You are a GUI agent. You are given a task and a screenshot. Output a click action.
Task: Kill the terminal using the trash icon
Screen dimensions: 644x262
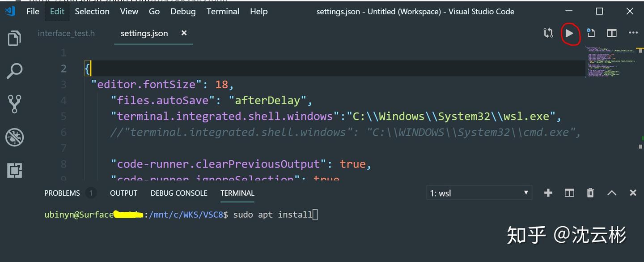tap(590, 193)
